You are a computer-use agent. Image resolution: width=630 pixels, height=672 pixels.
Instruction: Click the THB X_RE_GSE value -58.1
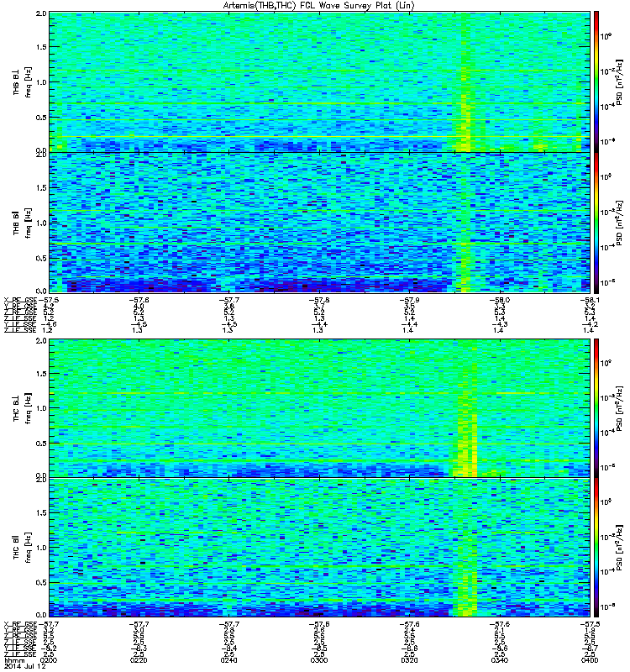tap(590, 300)
